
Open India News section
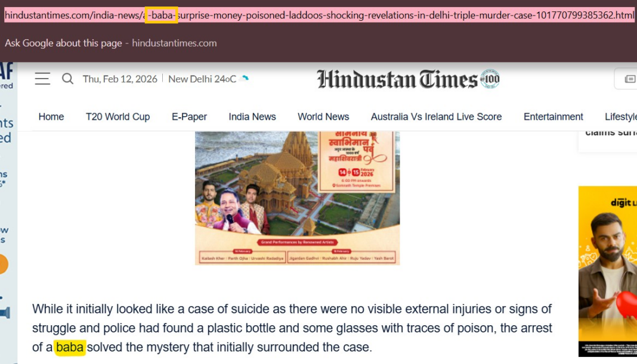pyautogui.click(x=252, y=117)
